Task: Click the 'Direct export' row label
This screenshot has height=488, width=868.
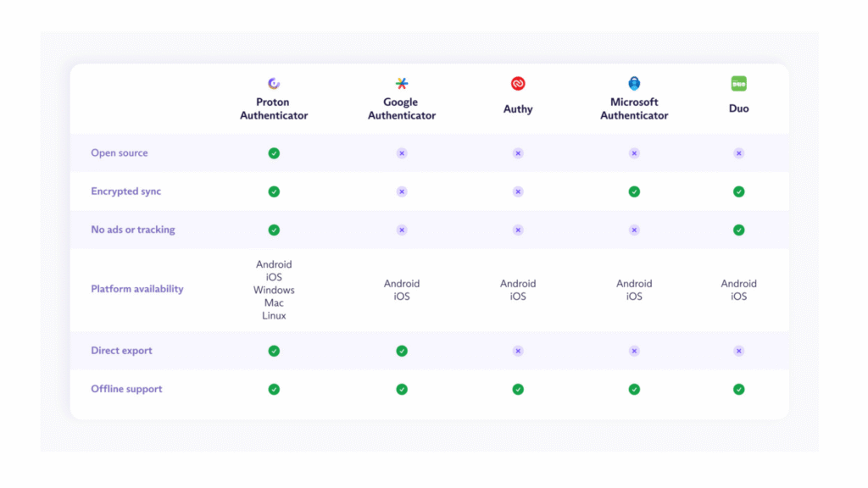Action: tap(122, 351)
